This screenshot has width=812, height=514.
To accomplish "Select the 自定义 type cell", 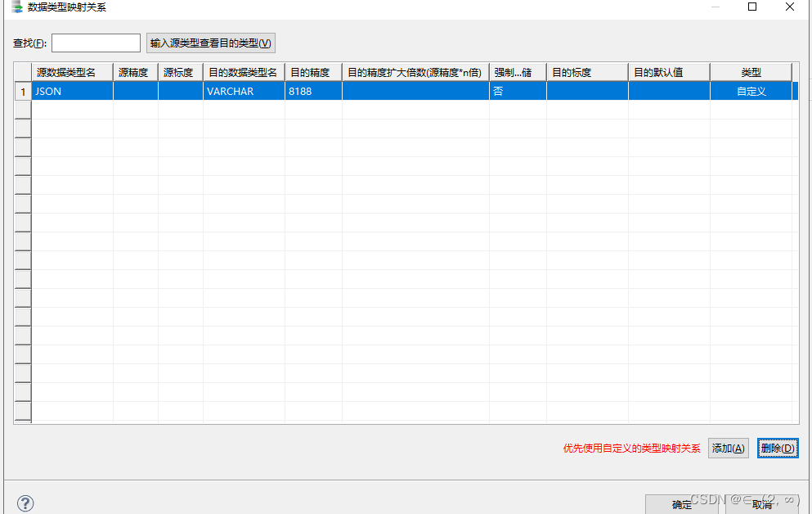I will pos(751,91).
